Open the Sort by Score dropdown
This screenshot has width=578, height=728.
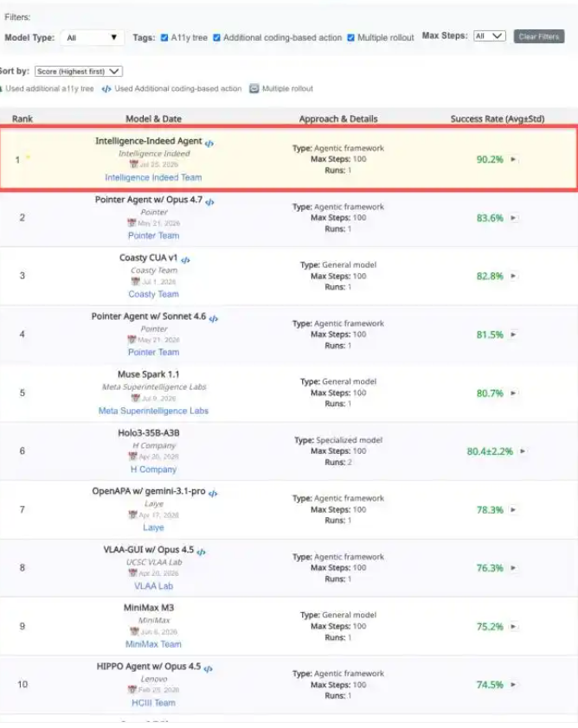coord(79,72)
